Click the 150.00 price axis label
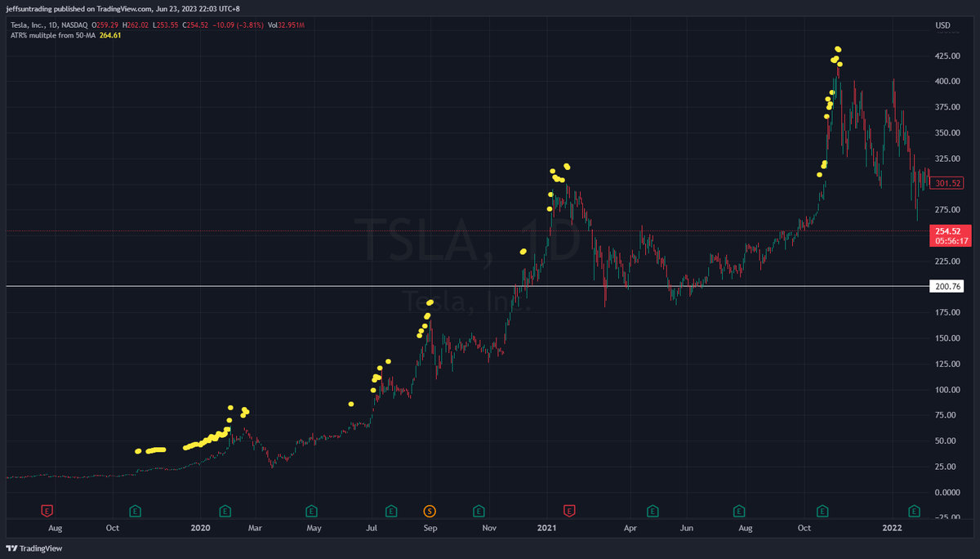Viewport: 980px width, 559px height. click(947, 338)
